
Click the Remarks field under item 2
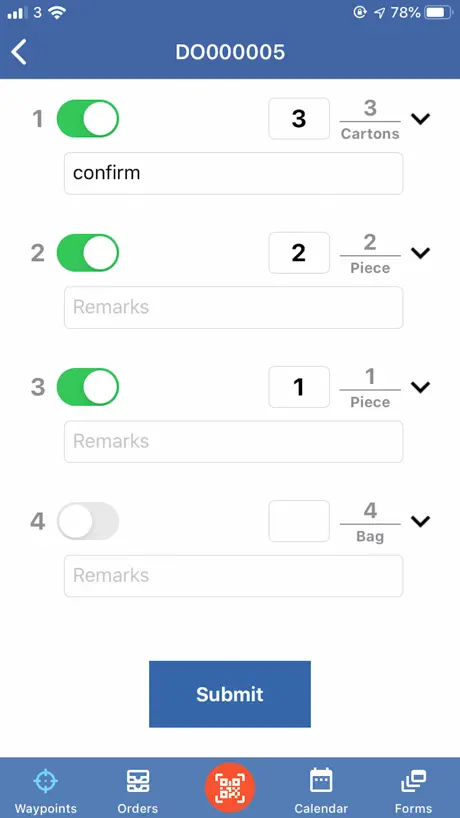click(233, 307)
